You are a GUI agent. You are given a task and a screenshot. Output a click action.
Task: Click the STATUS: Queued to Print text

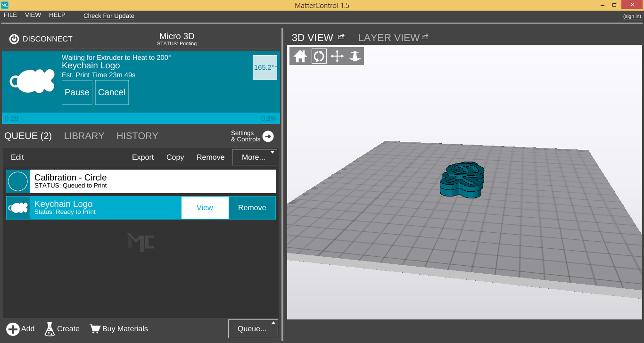pos(71,186)
